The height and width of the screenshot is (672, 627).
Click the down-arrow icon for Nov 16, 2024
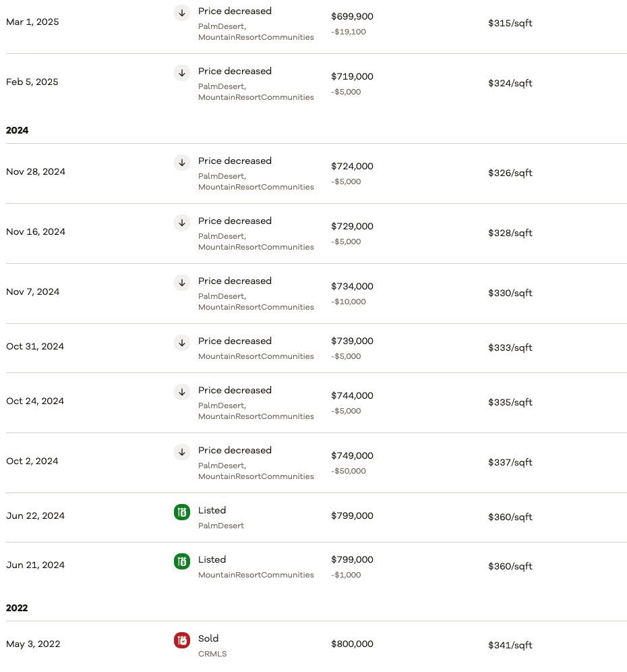click(x=182, y=223)
